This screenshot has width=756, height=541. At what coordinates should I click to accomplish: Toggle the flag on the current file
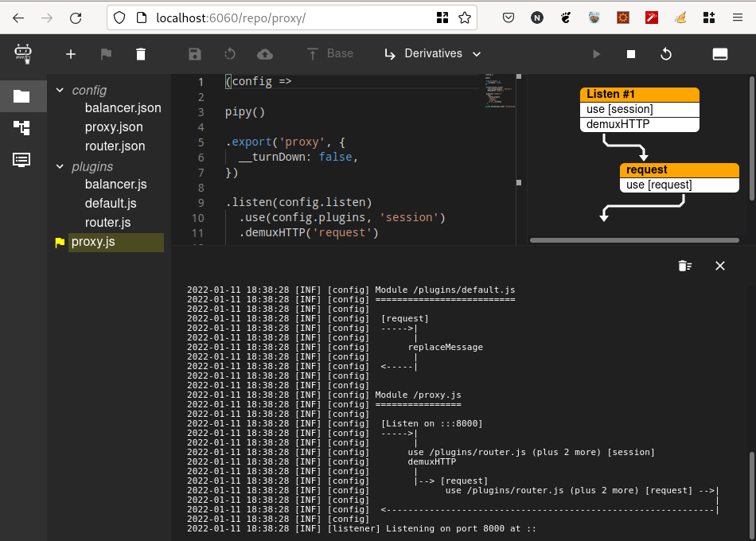105,54
